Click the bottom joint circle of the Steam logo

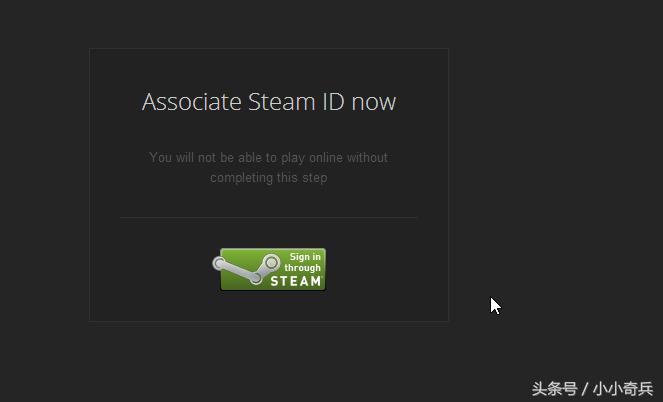click(x=255, y=278)
